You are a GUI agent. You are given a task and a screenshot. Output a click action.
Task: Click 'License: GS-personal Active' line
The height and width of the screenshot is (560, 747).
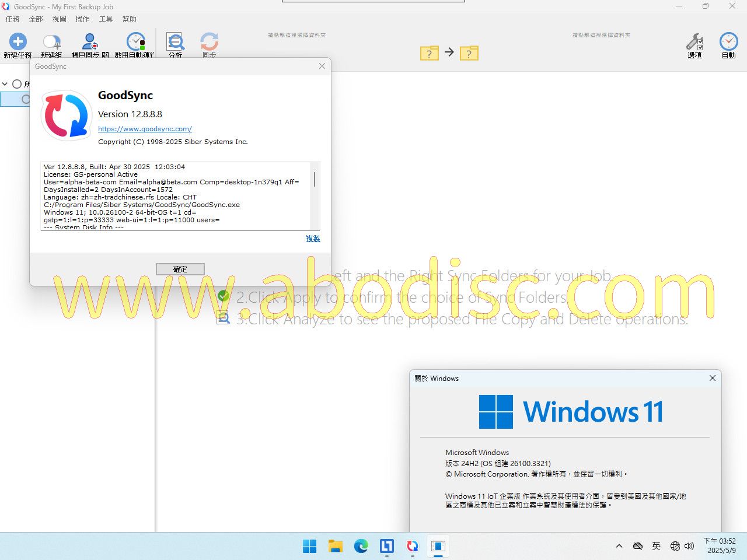click(91, 174)
